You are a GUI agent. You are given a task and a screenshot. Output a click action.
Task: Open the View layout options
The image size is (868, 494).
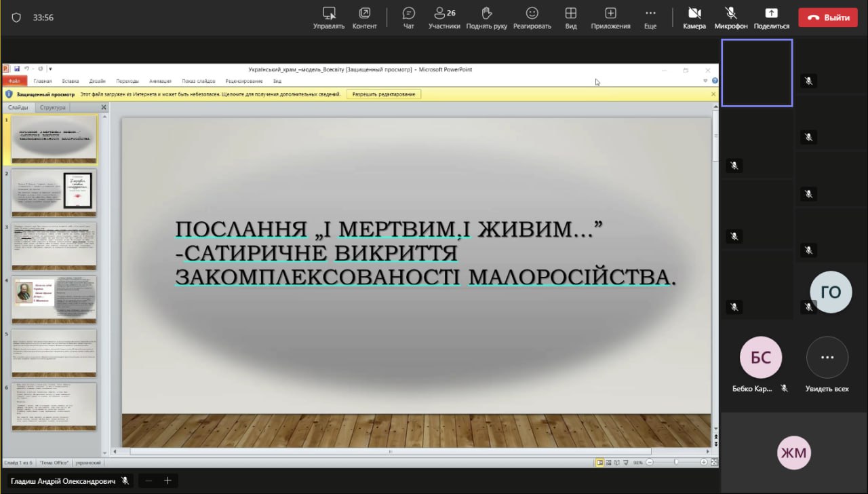click(x=571, y=17)
